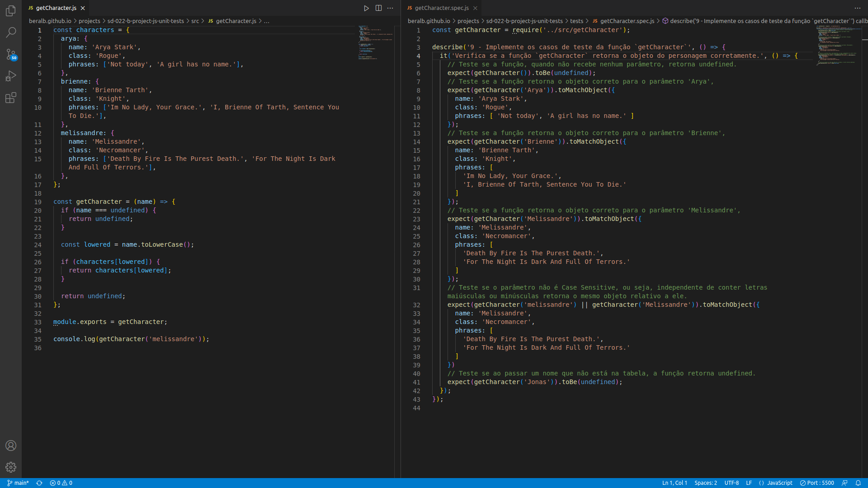The width and height of the screenshot is (868, 488).
Task: Click the left editor minimap
Action: (x=375, y=43)
